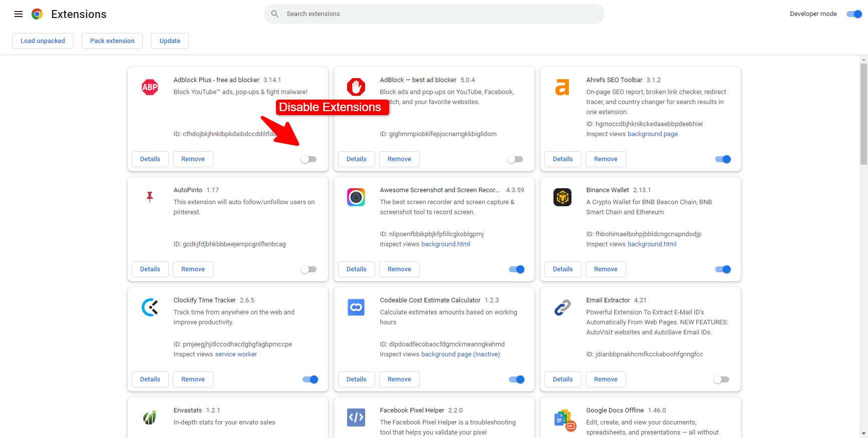Viewport: 868px width, 438px height.
Task: Open Details for AdBlock best ad blocker
Action: [x=357, y=159]
